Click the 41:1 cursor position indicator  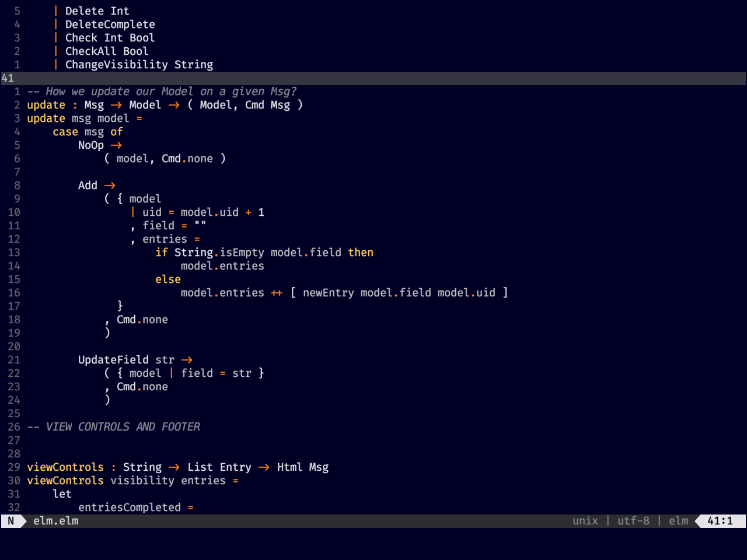(x=720, y=521)
